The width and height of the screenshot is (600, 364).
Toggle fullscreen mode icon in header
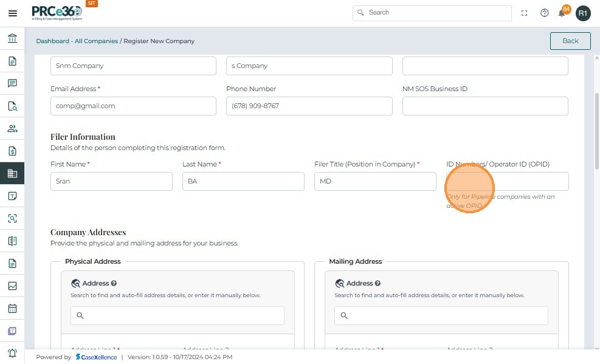pos(525,13)
